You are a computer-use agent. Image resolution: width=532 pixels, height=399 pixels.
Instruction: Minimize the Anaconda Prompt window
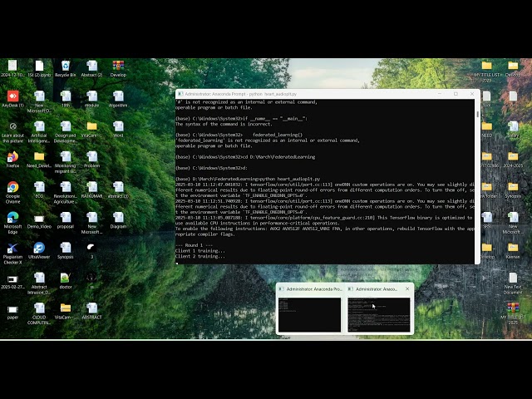440,94
